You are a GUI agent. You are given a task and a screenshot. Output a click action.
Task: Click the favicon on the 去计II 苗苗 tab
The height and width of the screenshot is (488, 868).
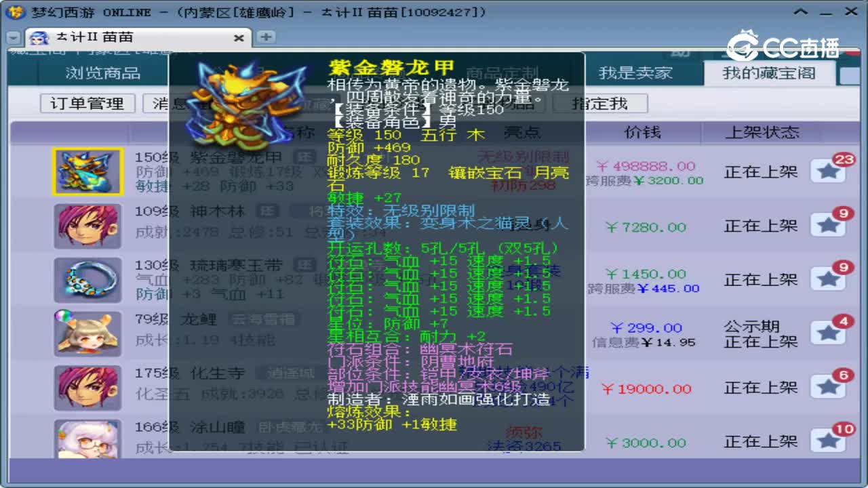39,38
